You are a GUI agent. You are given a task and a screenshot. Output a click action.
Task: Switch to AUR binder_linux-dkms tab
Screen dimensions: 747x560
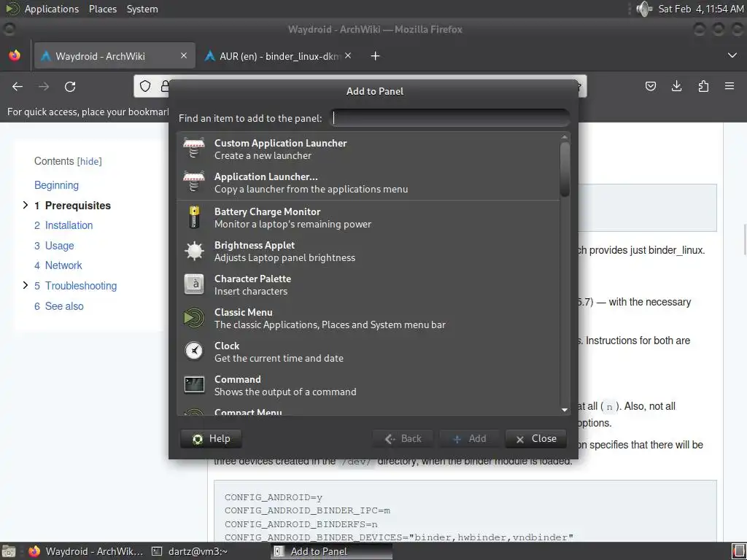point(279,55)
